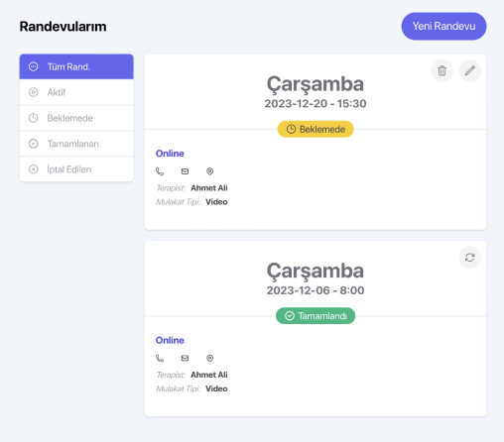Click the phone icon in the second appointment card

[160, 358]
